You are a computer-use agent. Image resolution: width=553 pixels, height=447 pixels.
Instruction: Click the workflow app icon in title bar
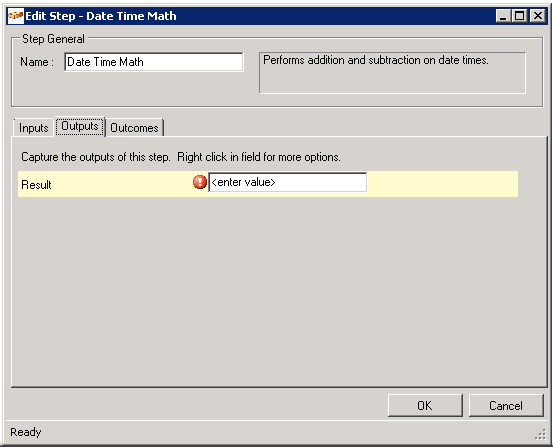(16, 16)
